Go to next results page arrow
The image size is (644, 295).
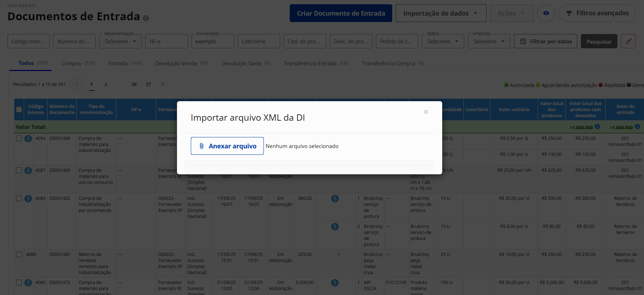[x=163, y=84]
